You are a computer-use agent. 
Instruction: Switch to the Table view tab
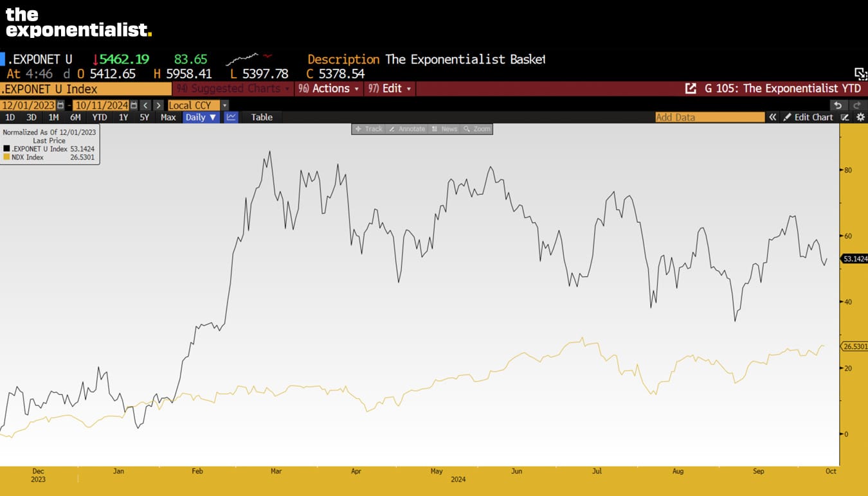click(262, 117)
